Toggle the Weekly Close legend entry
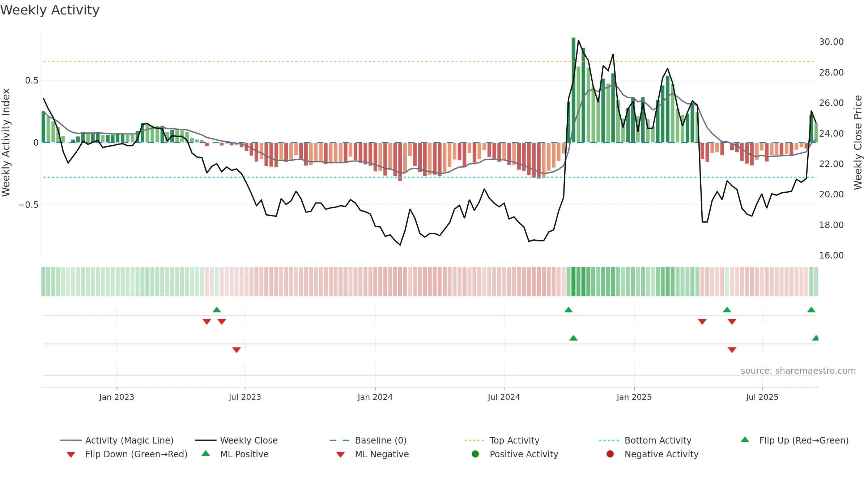 [236, 440]
